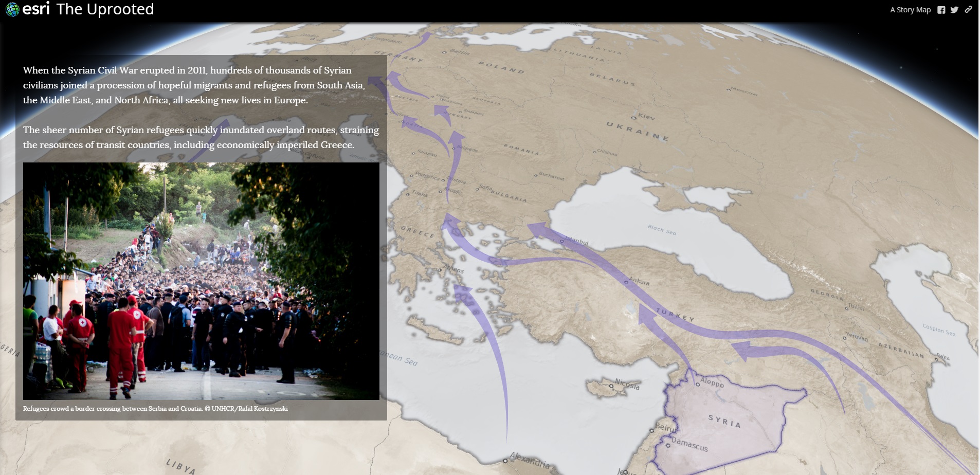The width and height of the screenshot is (980, 475).
Task: Click the UNHCR photo caption text
Action: tap(155, 409)
